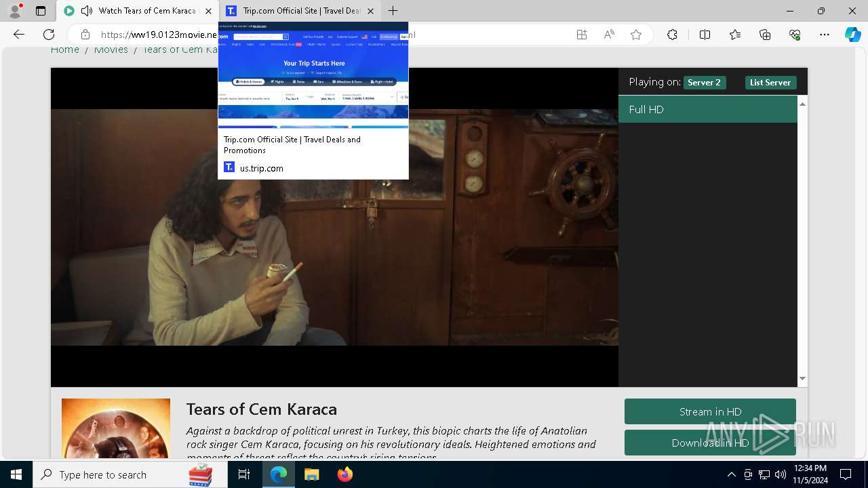This screenshot has height=488, width=868.
Task: Choose the Full HD server option
Action: click(x=708, y=109)
